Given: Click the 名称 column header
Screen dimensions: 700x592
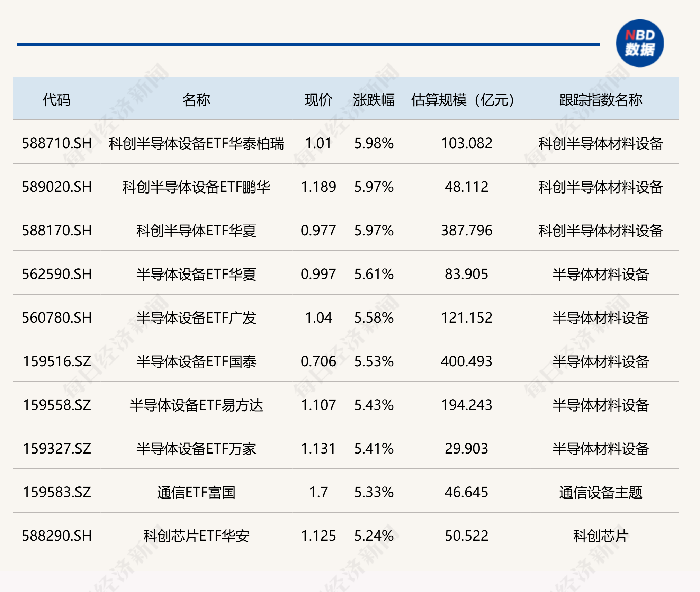Looking at the screenshot, I should (x=196, y=100).
